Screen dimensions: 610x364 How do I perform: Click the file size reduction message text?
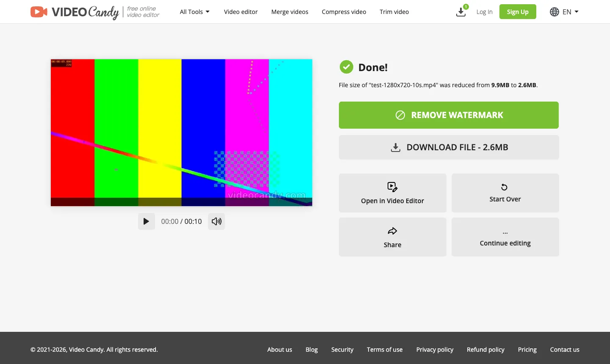tap(438, 85)
